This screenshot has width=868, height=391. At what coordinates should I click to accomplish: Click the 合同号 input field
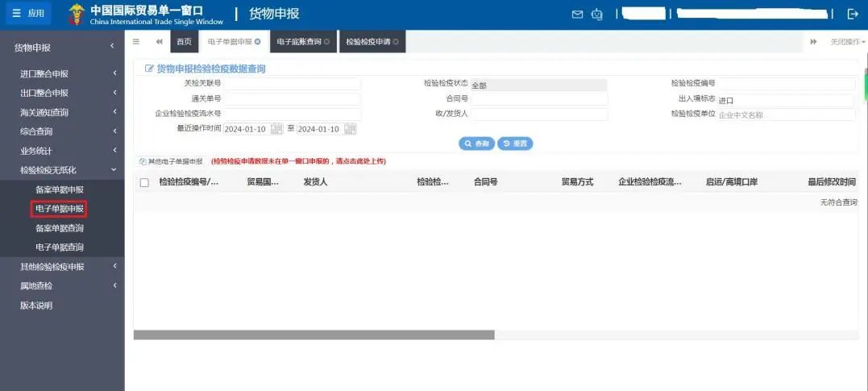(539, 99)
